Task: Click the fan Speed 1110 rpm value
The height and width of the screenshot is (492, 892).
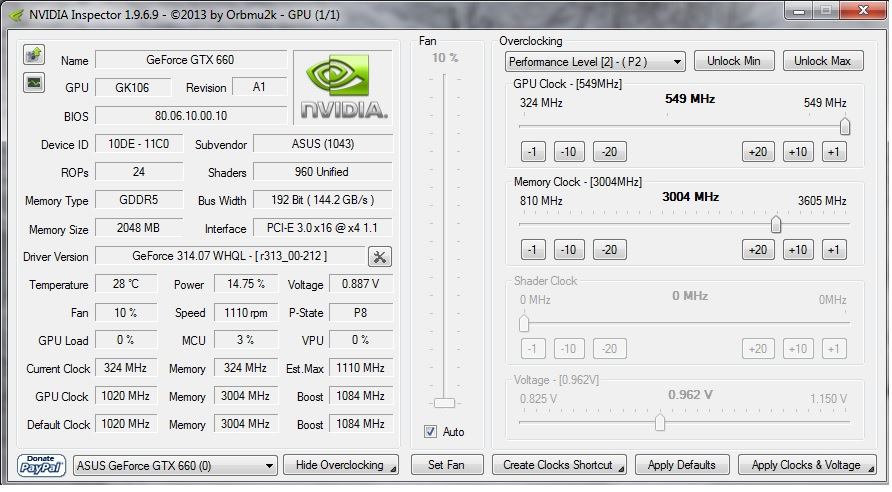Action: (x=246, y=312)
